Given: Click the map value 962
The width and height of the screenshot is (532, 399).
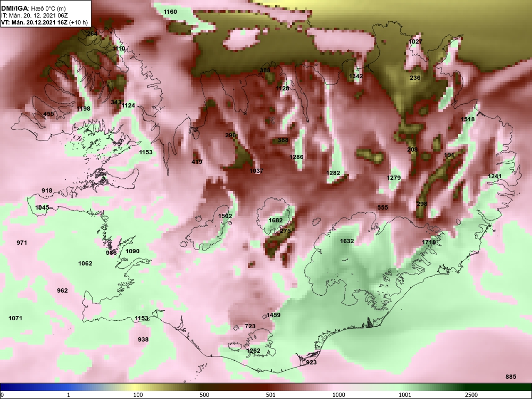Looking at the screenshot, I should (62, 290).
